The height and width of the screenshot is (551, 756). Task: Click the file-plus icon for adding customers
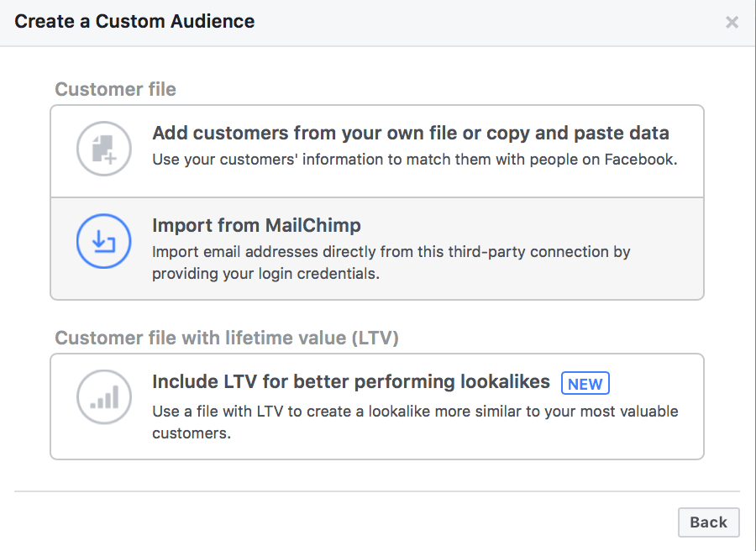103,149
